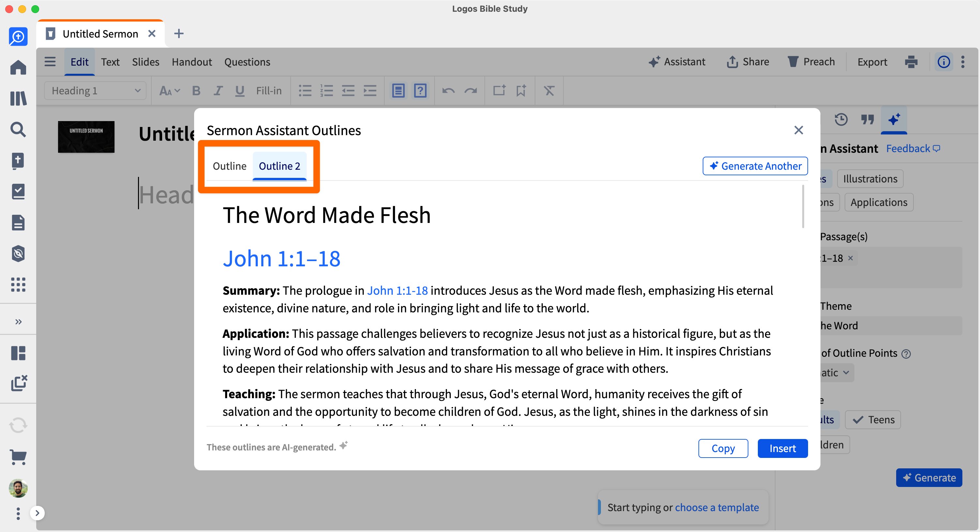980x532 pixels.
Task: Open the Bible icon in sidebar
Action: tap(18, 161)
